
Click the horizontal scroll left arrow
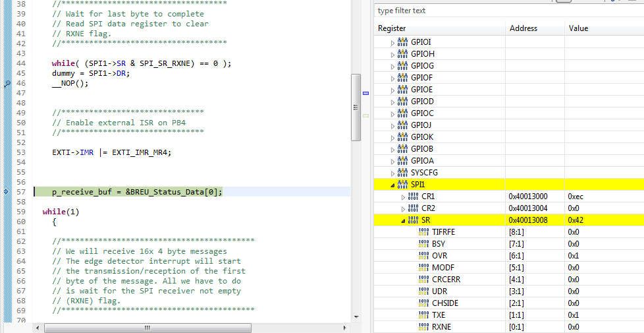click(38, 328)
